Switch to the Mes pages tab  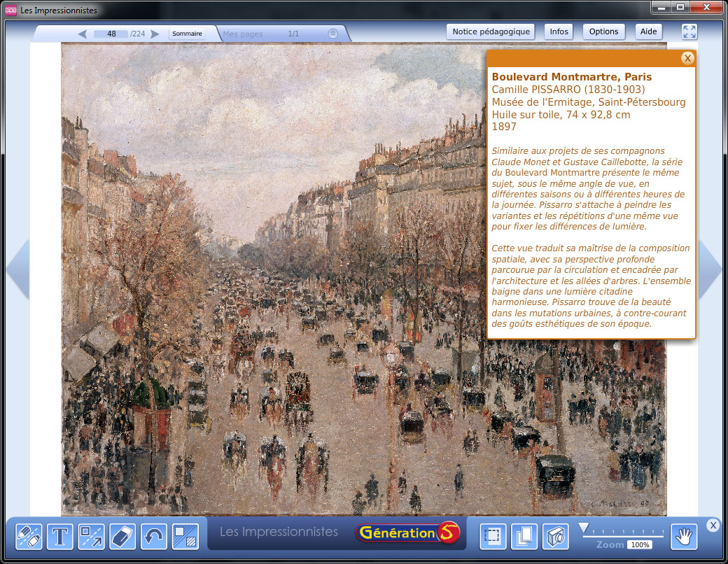243,34
